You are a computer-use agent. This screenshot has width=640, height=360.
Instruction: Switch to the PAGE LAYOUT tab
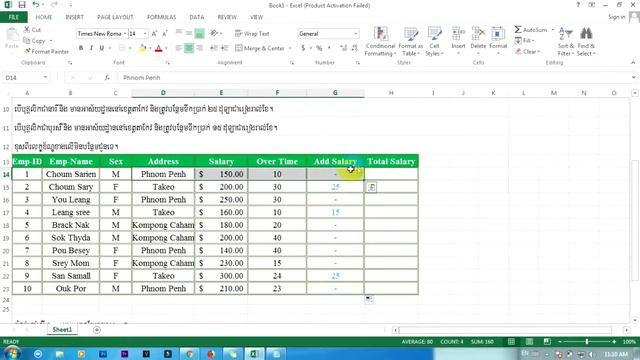[x=115, y=17]
